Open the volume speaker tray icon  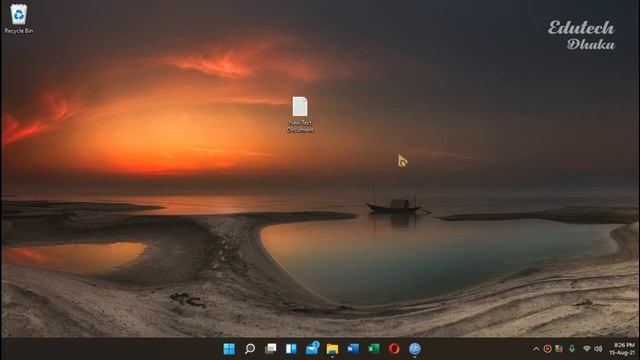(598, 349)
